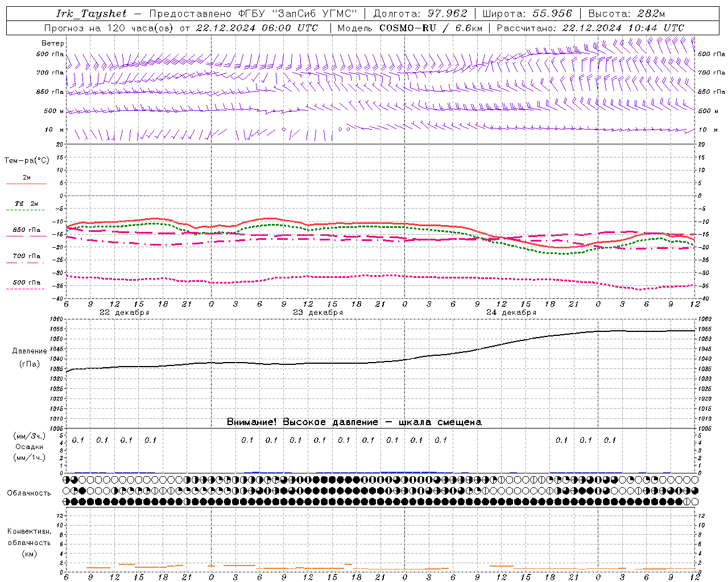Image resolution: width=728 pixels, height=582 pixels.
Task: Click the 23 декабря date label
Action: (x=317, y=313)
